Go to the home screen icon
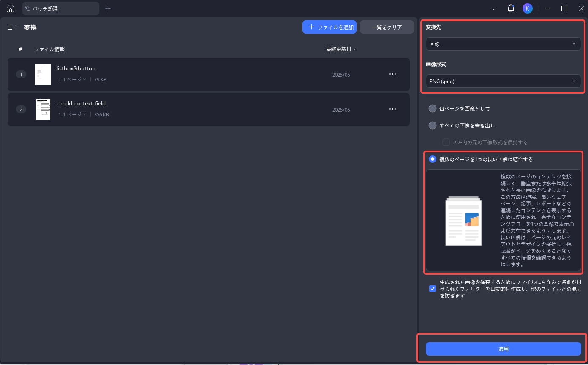 click(11, 8)
